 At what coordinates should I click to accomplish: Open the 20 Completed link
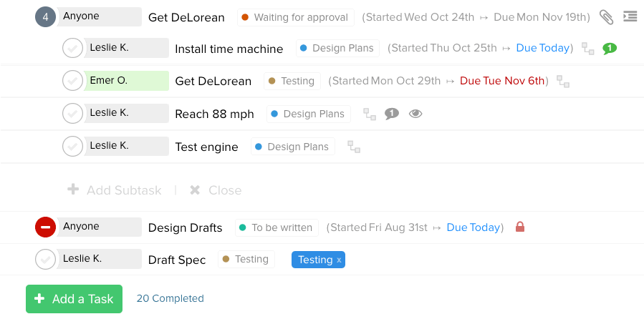pyautogui.click(x=170, y=298)
